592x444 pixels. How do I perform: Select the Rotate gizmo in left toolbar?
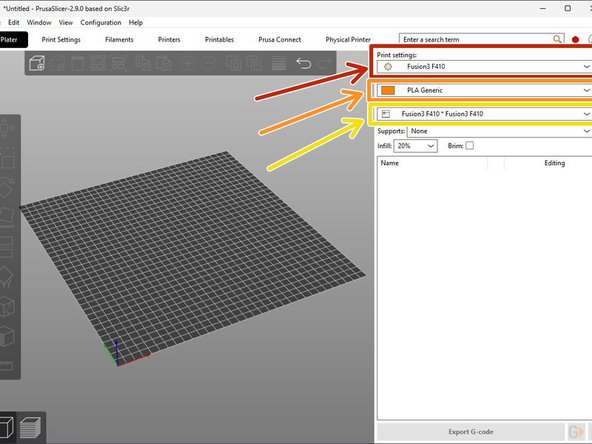[x=7, y=187]
